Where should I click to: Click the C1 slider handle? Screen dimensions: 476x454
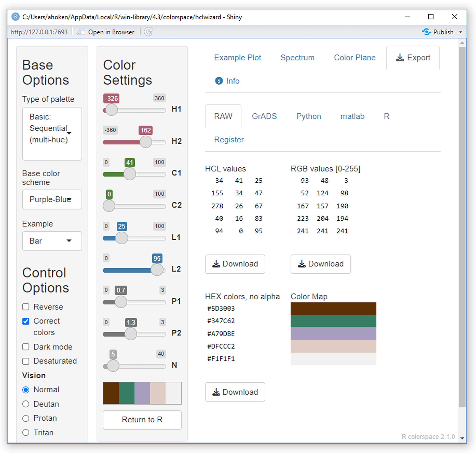pyautogui.click(x=130, y=174)
